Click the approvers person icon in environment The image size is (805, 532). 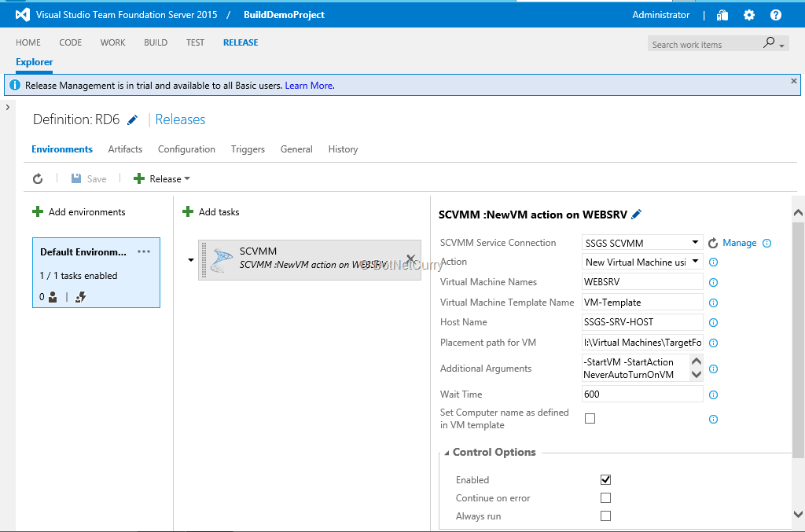[53, 297]
